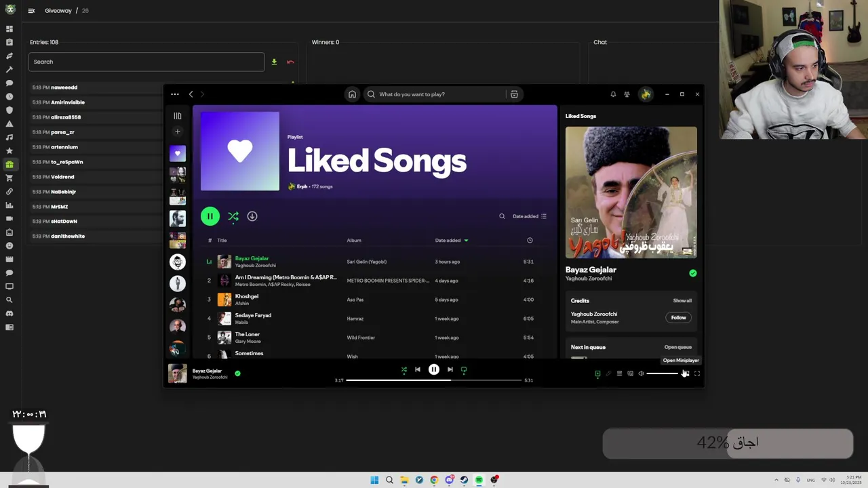Open shopping cart icon in Giveaway sidebar
This screenshot has height=488, width=868.
coord(9,178)
